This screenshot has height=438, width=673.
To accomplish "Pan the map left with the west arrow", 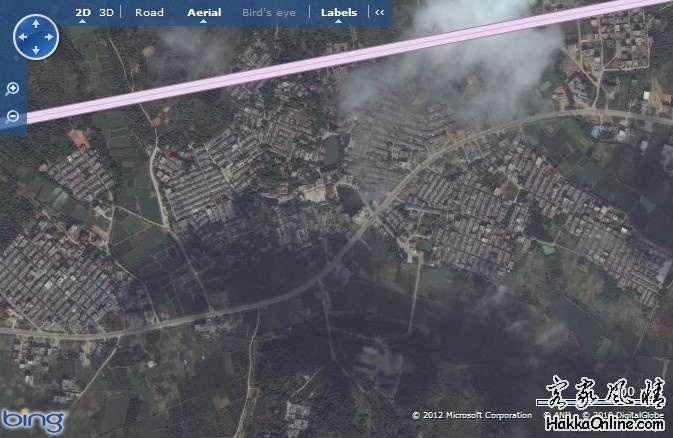I will (x=22, y=36).
